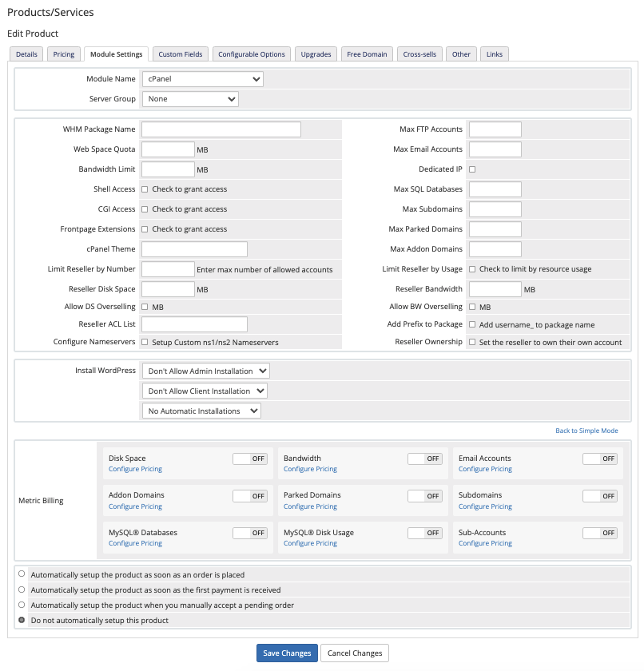Open the Links tab

(495, 54)
